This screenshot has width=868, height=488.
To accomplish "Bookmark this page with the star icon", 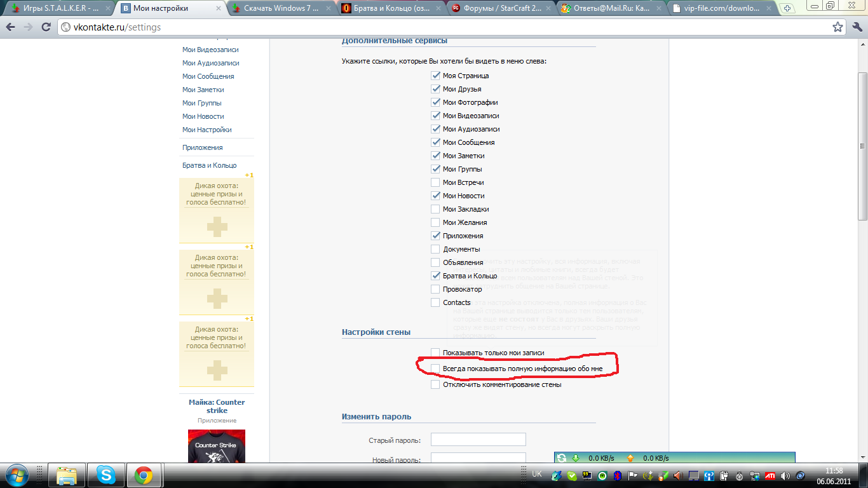I will tap(838, 27).
